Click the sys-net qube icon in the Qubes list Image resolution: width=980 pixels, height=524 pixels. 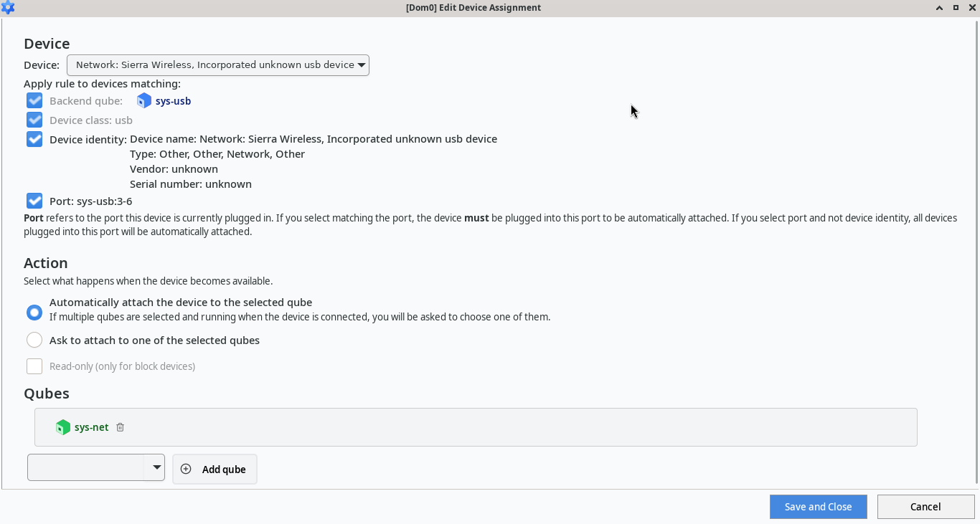(x=63, y=427)
